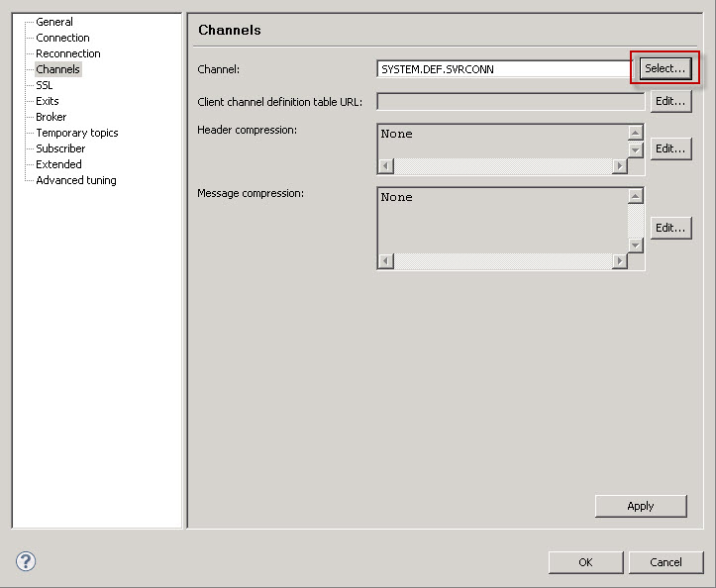
Task: Click the Select... button for Channel
Action: tap(665, 68)
